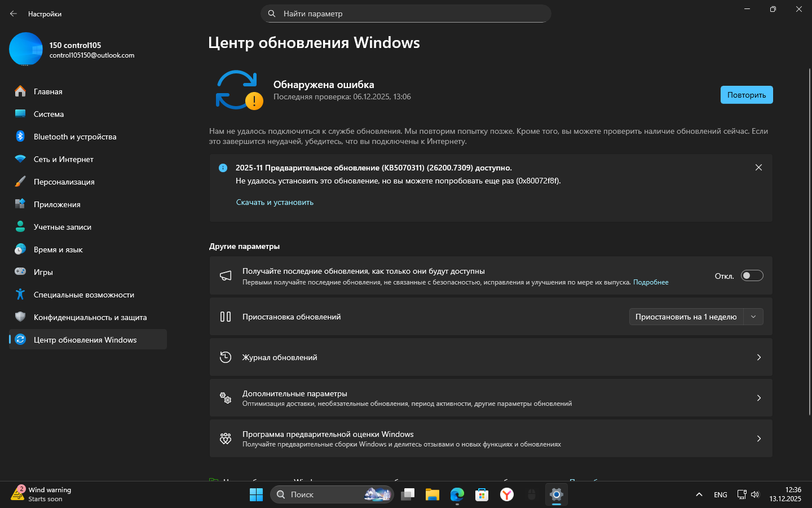812x508 pixels.
Task: Show hidden system tray icons chevron
Action: click(699, 494)
